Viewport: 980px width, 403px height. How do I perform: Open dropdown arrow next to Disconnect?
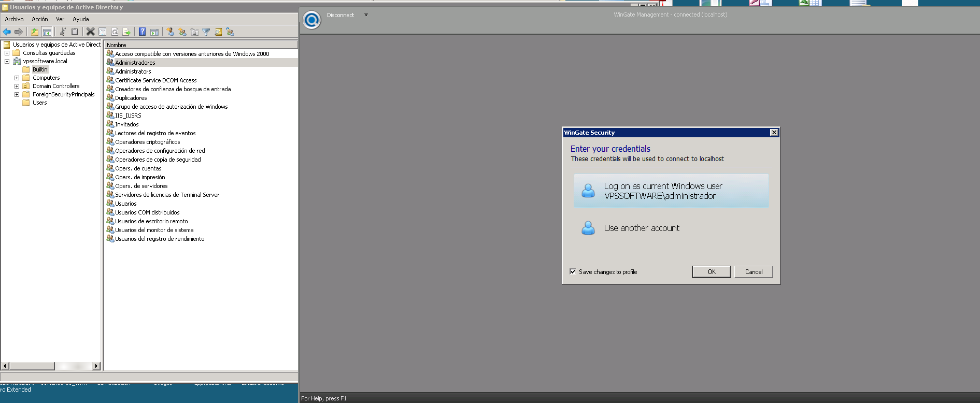[x=366, y=15]
